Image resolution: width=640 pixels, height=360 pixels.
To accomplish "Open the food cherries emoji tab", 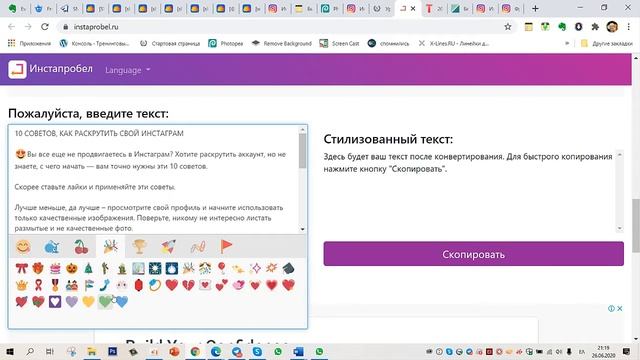I will (81, 246).
